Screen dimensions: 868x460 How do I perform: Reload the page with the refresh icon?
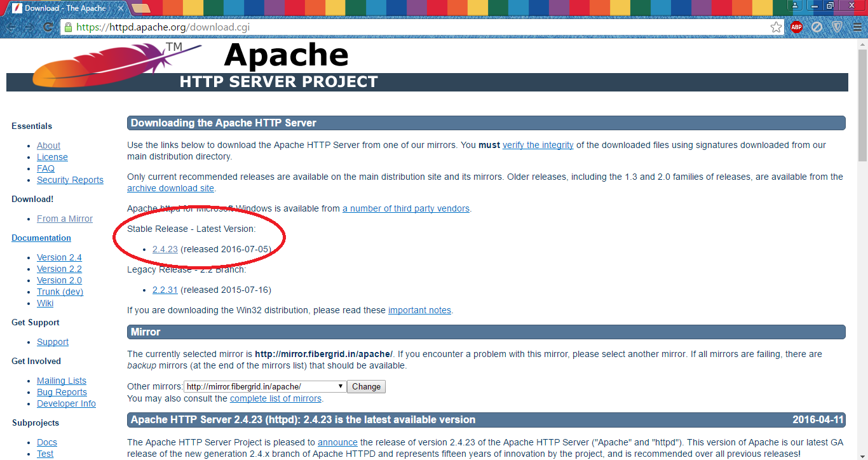[x=48, y=27]
